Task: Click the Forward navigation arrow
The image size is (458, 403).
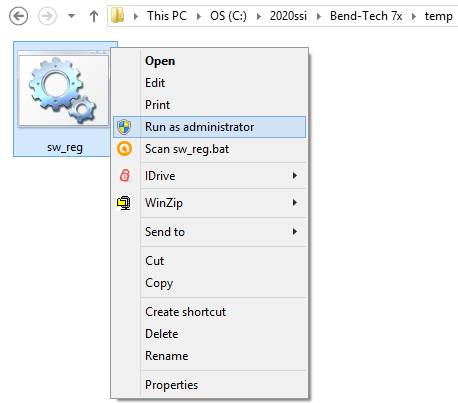Action: pos(47,16)
